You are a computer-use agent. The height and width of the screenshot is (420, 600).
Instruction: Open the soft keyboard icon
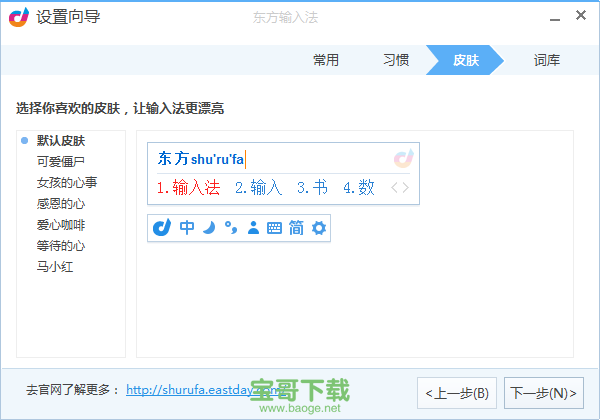pos(274,228)
